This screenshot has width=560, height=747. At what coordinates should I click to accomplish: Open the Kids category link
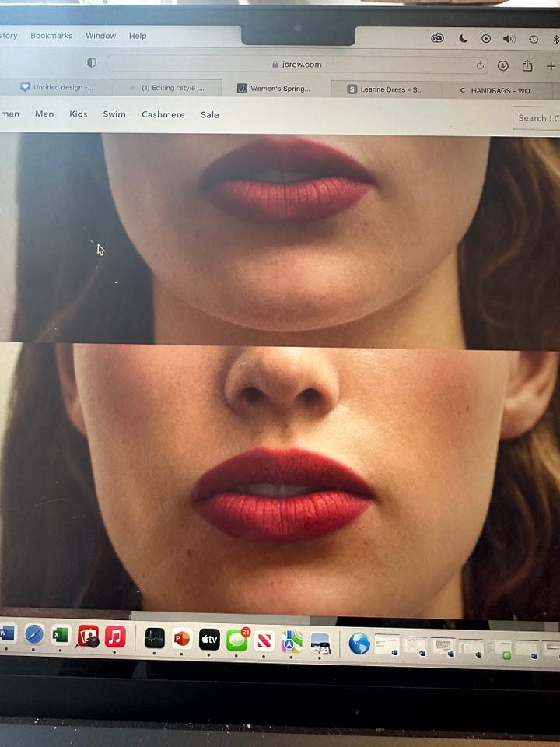point(78,114)
